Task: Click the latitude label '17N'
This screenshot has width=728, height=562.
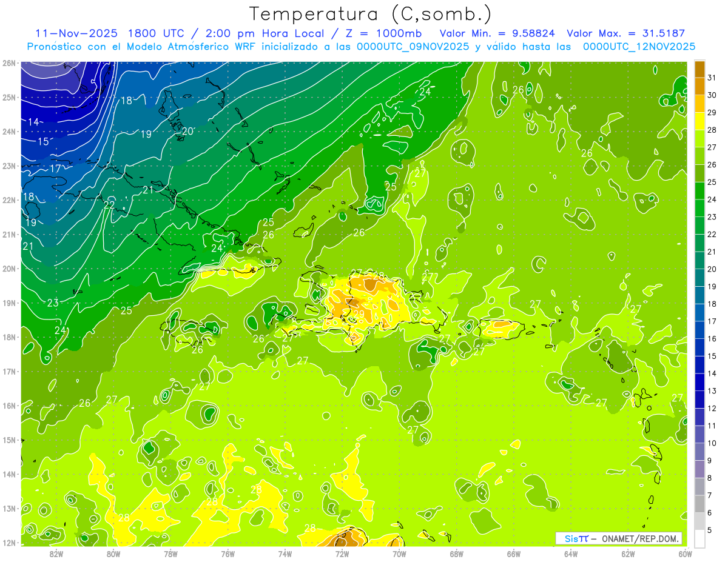Action: 9,372
